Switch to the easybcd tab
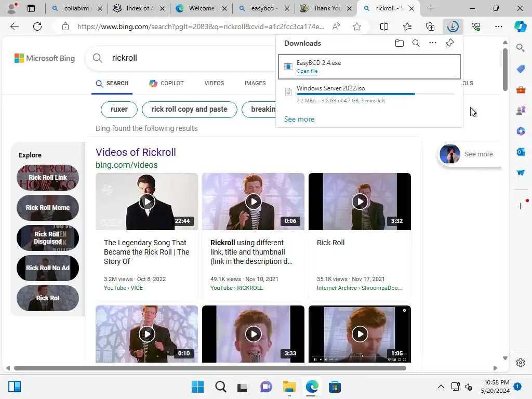 coord(263,8)
